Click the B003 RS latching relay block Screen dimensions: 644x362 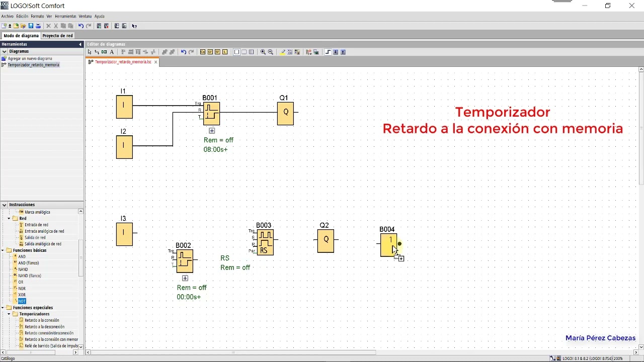click(265, 242)
